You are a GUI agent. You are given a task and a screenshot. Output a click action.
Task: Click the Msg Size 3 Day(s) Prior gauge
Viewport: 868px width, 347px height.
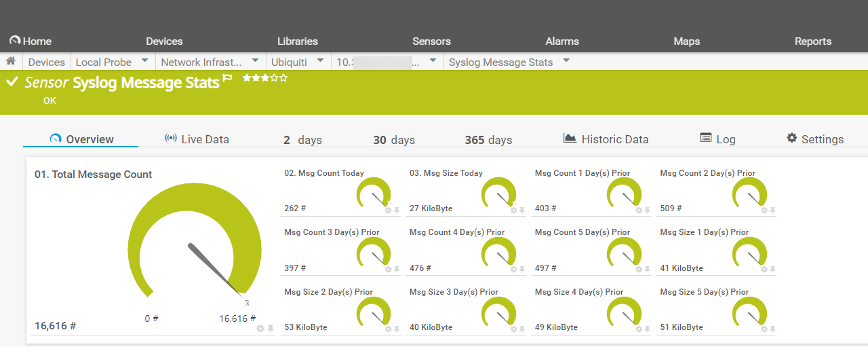(x=499, y=312)
